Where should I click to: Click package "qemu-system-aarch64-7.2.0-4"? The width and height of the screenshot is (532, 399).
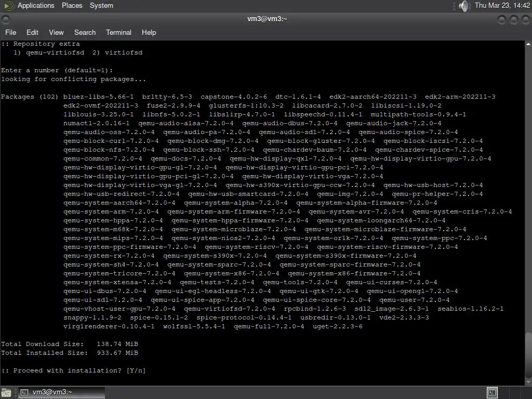tap(119, 203)
